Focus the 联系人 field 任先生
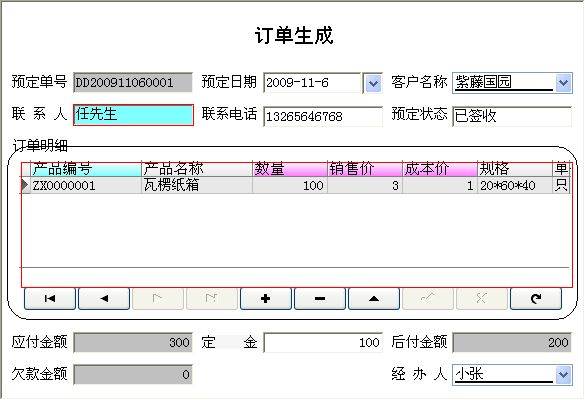Screen dimensions: 585x400 (x=133, y=115)
